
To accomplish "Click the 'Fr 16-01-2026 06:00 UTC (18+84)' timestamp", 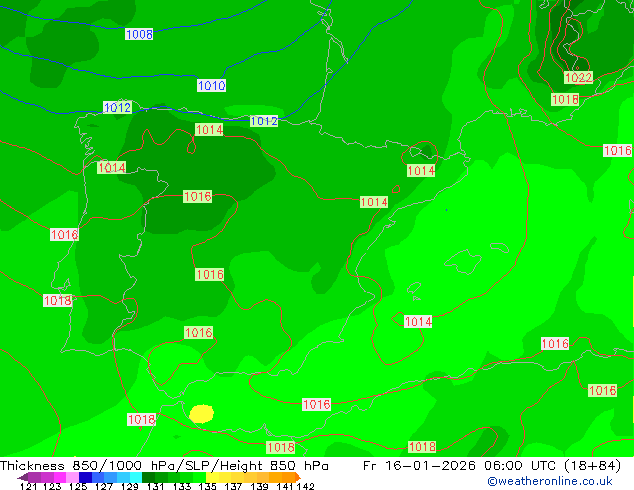I will click(x=492, y=466).
